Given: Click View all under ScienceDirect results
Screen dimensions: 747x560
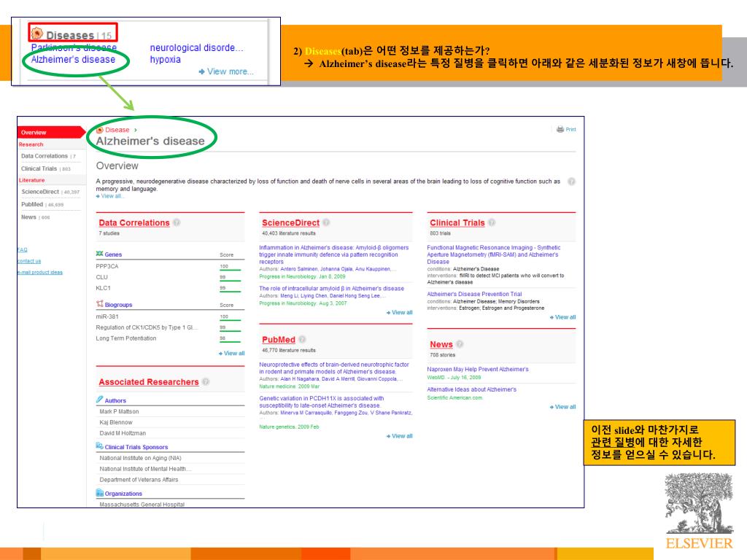Looking at the screenshot, I should coord(400,312).
